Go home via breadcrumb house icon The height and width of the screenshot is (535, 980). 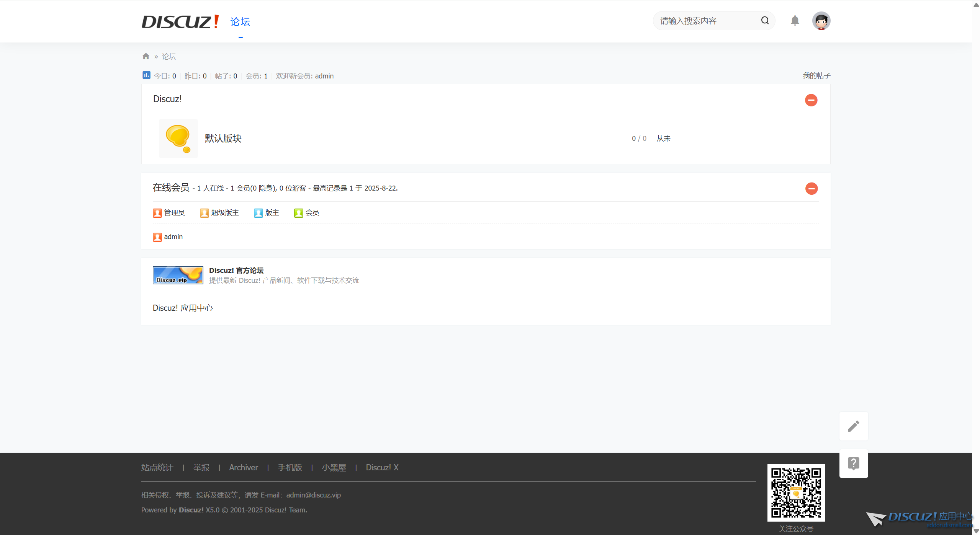(146, 56)
